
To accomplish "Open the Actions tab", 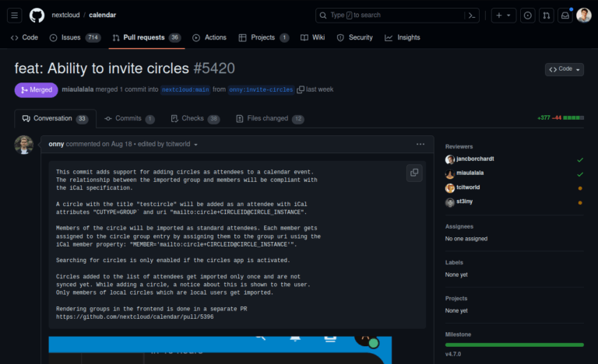I will pos(209,37).
